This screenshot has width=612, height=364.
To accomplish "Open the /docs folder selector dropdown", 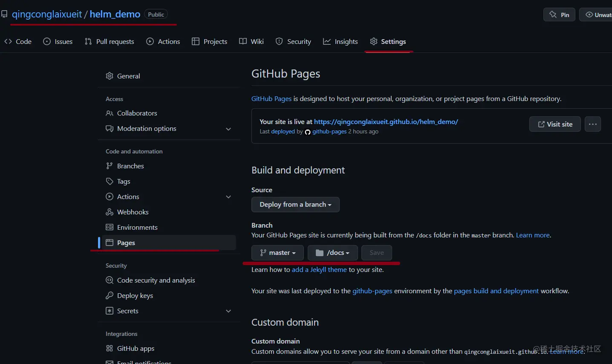I will (333, 253).
